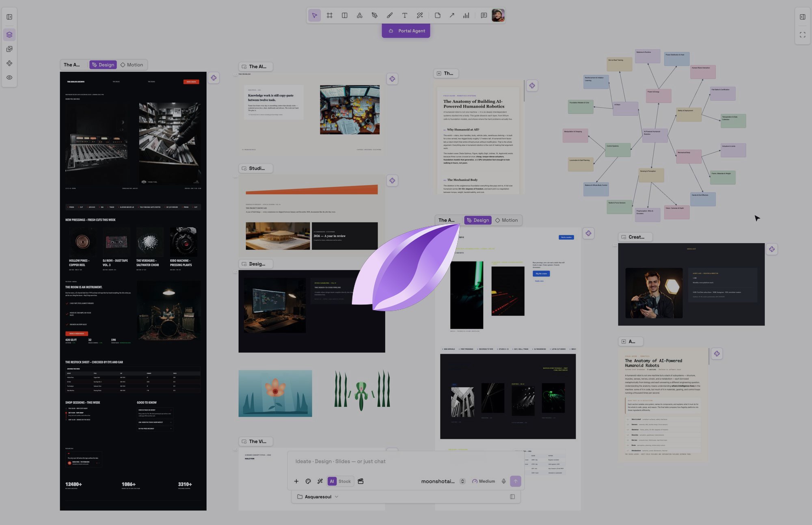The width and height of the screenshot is (812, 525).
Task: Toggle the eye visibility icon in left sidebar
Action: (9, 78)
